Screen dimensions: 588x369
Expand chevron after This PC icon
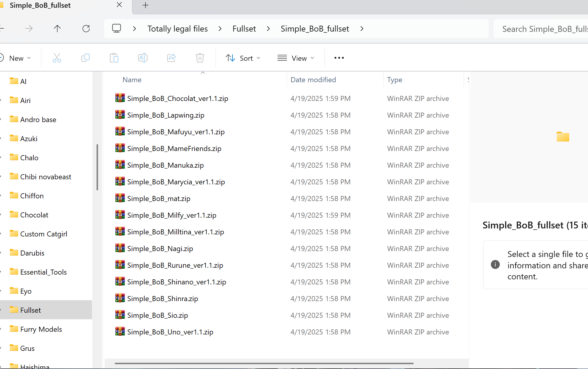pyautogui.click(x=135, y=29)
